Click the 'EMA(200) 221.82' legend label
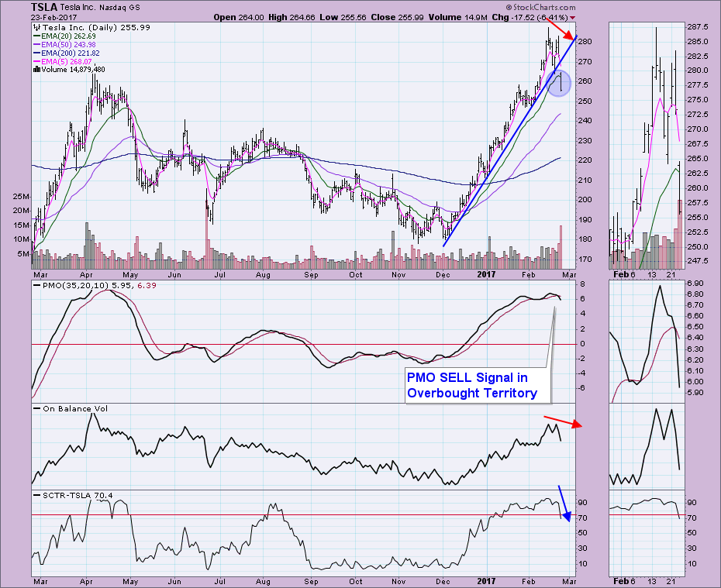 71,53
